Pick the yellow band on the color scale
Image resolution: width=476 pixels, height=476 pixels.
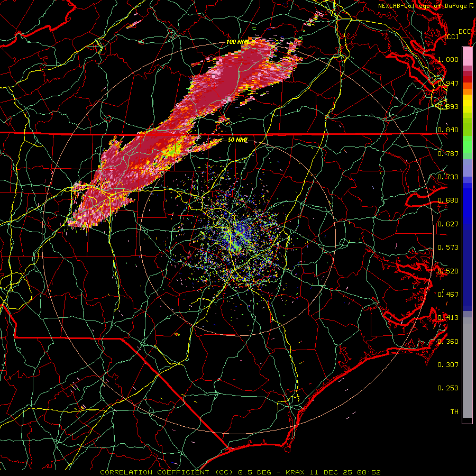(467, 104)
